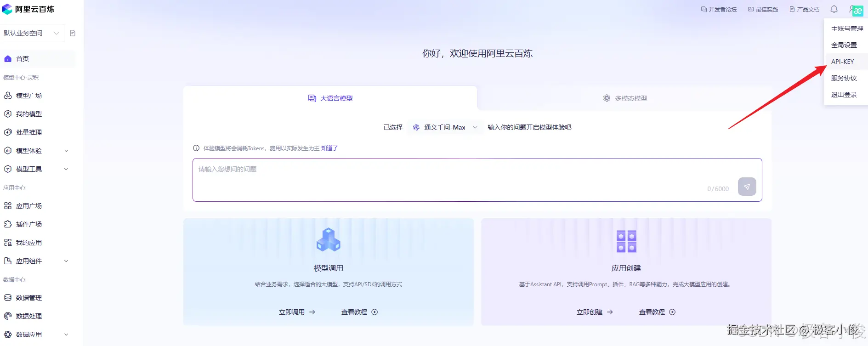Expand the 应用组件 submenu chevron
The width and height of the screenshot is (868, 346).
66,261
